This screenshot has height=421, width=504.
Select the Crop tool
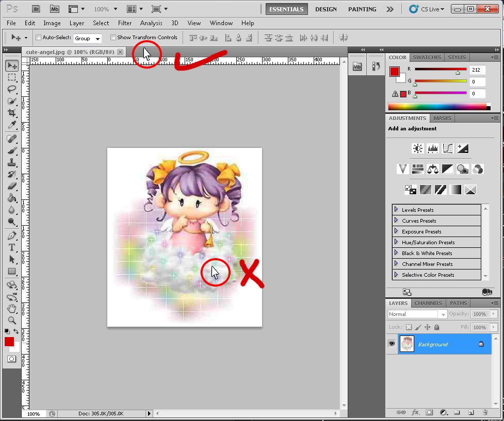coord(12,113)
